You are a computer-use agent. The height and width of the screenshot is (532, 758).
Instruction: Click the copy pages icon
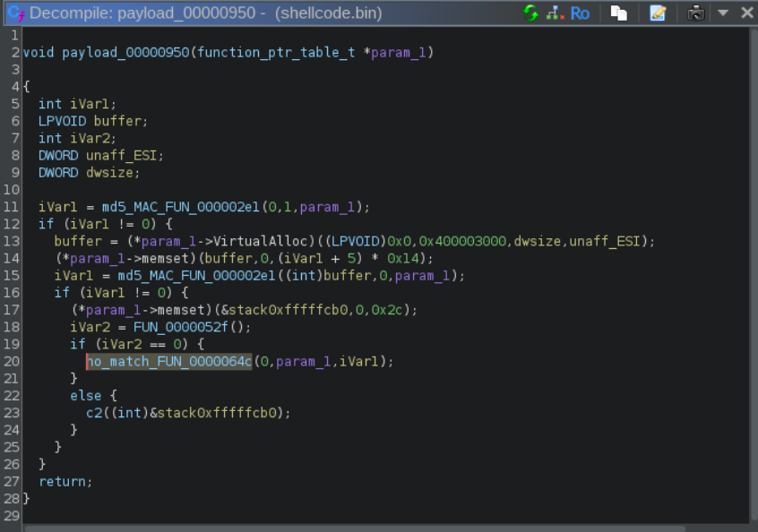click(618, 13)
